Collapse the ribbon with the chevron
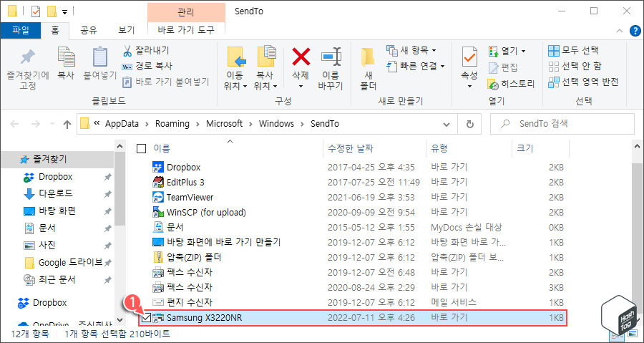644x343 pixels. click(x=620, y=30)
